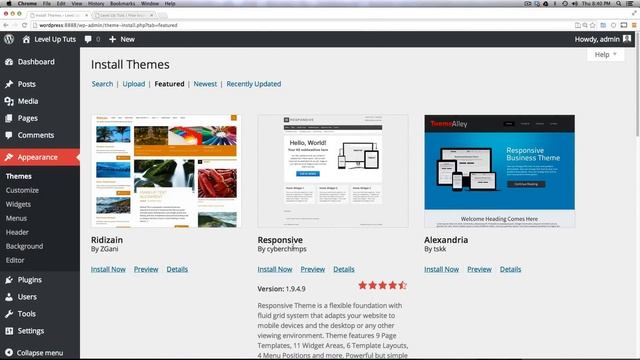Click the Responsive star rating

(382, 285)
